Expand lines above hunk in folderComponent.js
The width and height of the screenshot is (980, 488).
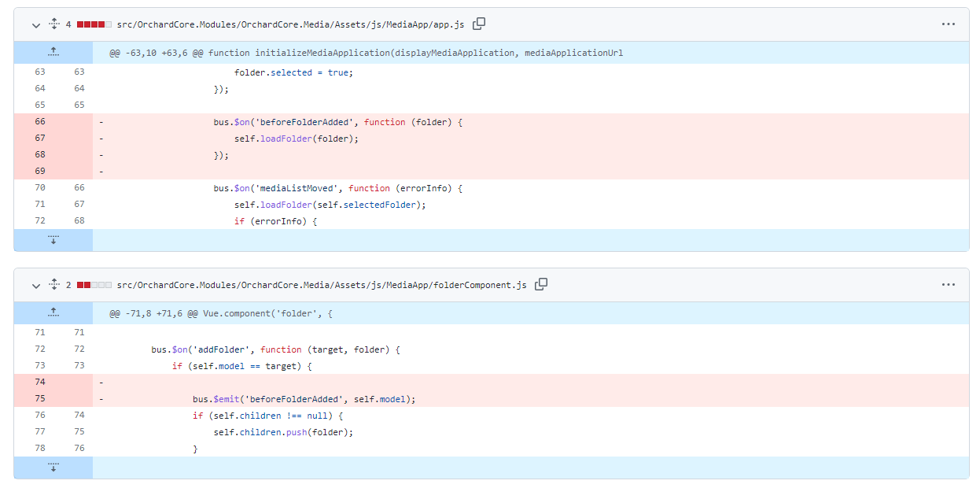53,312
